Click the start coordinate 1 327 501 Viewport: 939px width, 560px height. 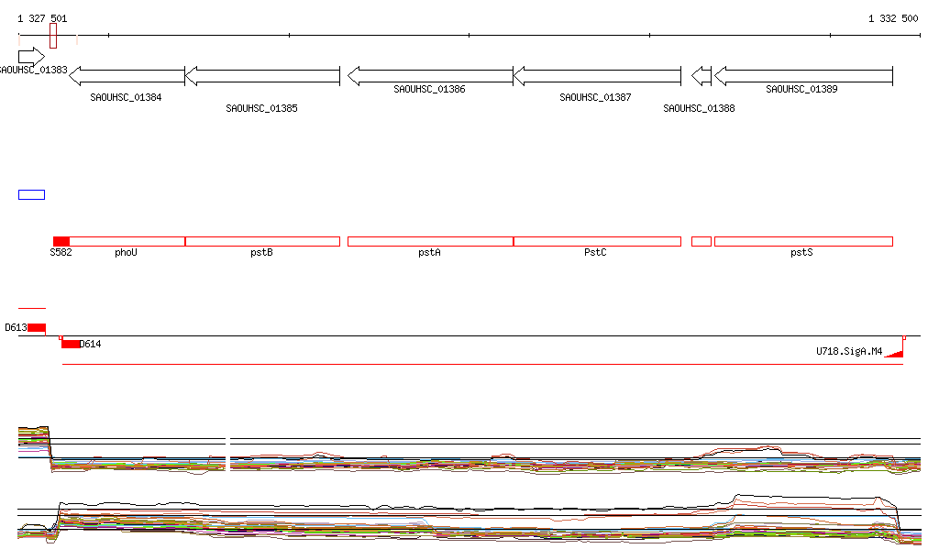point(42,18)
